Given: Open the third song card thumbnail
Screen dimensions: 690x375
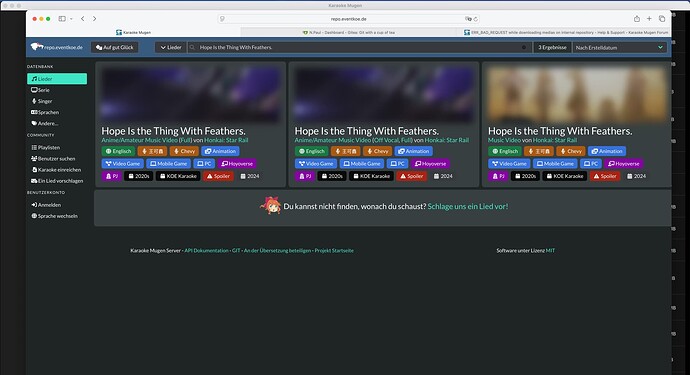Looking at the screenshot, I should click(576, 94).
